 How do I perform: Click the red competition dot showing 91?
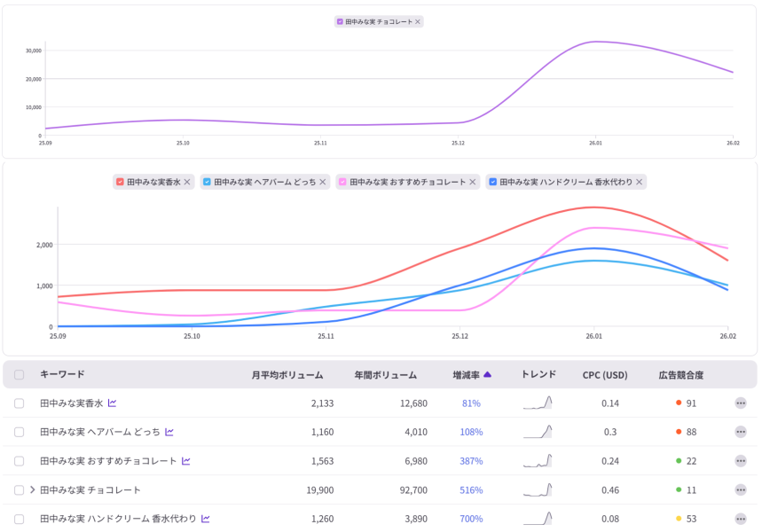tap(679, 403)
